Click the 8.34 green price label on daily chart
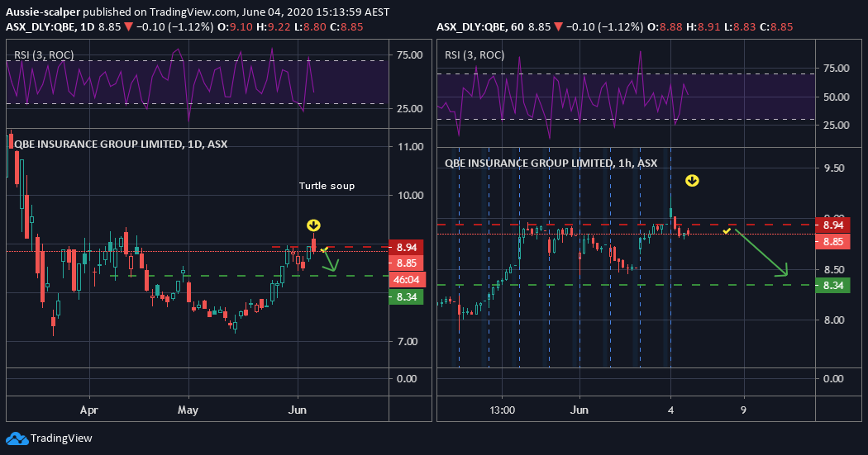868x455 pixels. (407, 297)
